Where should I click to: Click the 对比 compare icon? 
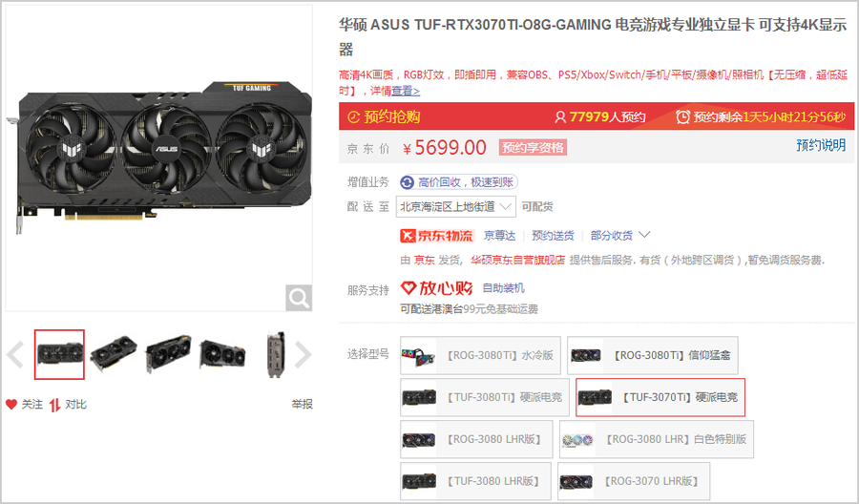[x=54, y=405]
